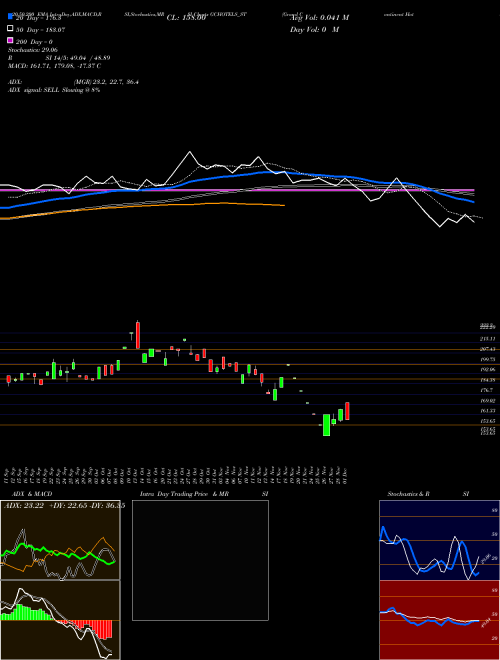Click the last red candlestick on the right

[x=347, y=411]
